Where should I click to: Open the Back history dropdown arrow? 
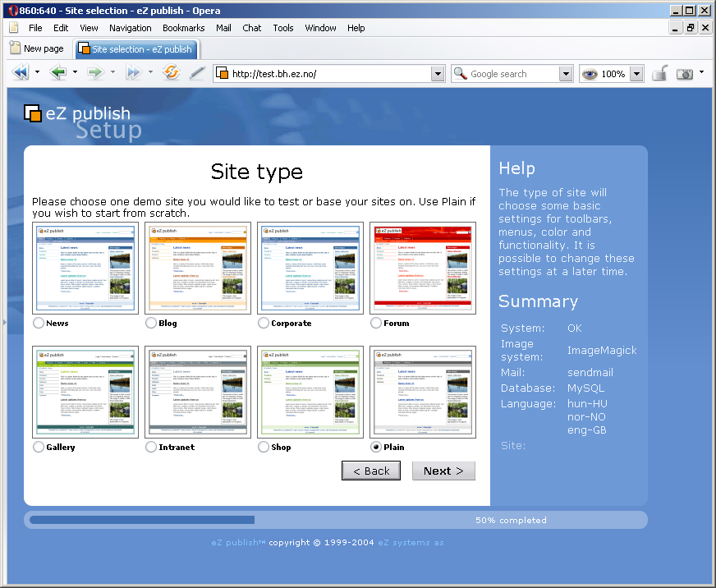[75, 71]
